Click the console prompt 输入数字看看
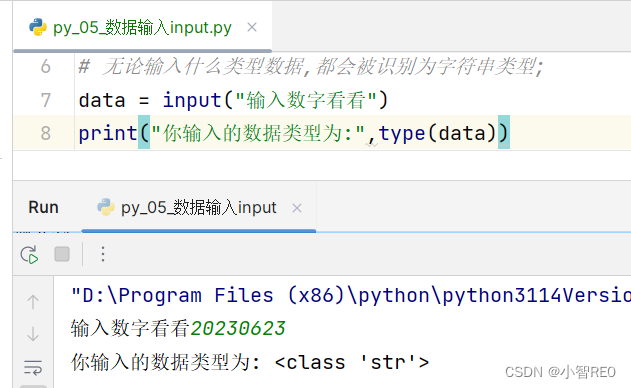This screenshot has height=388, width=631. [x=130, y=329]
